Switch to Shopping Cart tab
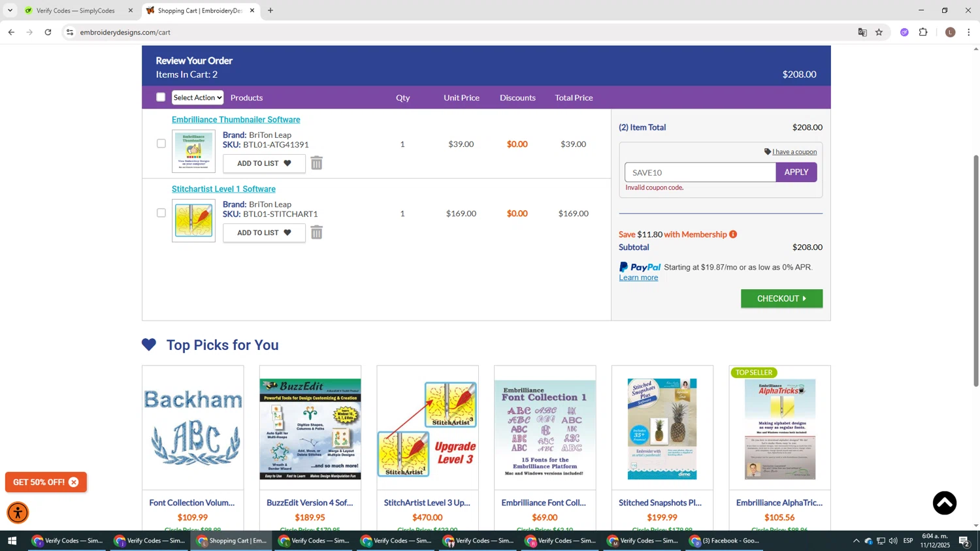Image resolution: width=980 pixels, height=551 pixels. click(x=200, y=10)
